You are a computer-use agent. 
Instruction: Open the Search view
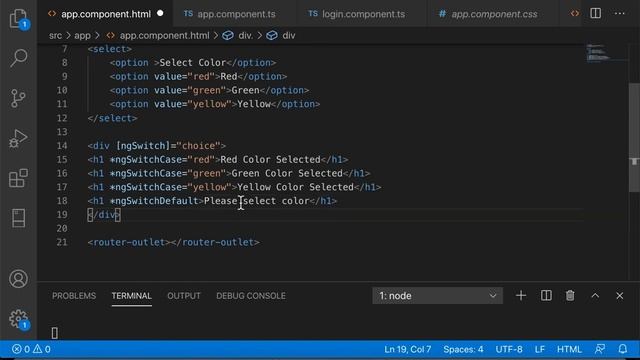click(x=19, y=58)
